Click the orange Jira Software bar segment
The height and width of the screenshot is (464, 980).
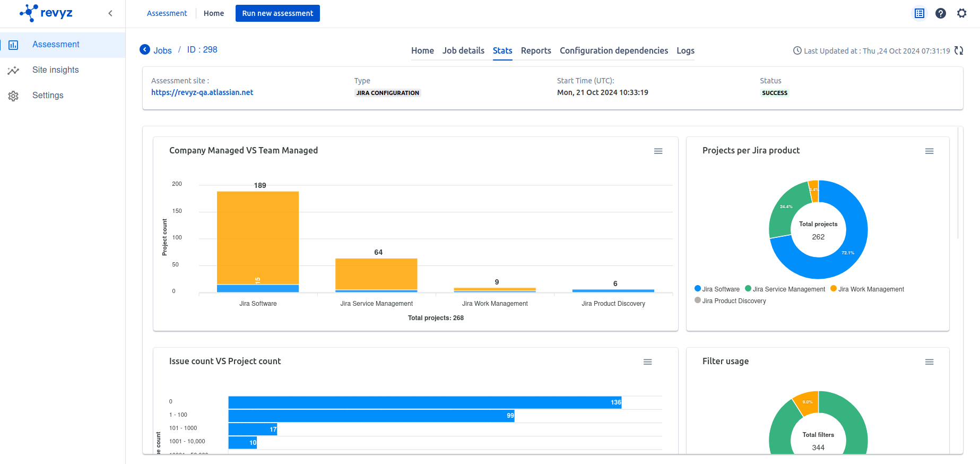click(258, 237)
